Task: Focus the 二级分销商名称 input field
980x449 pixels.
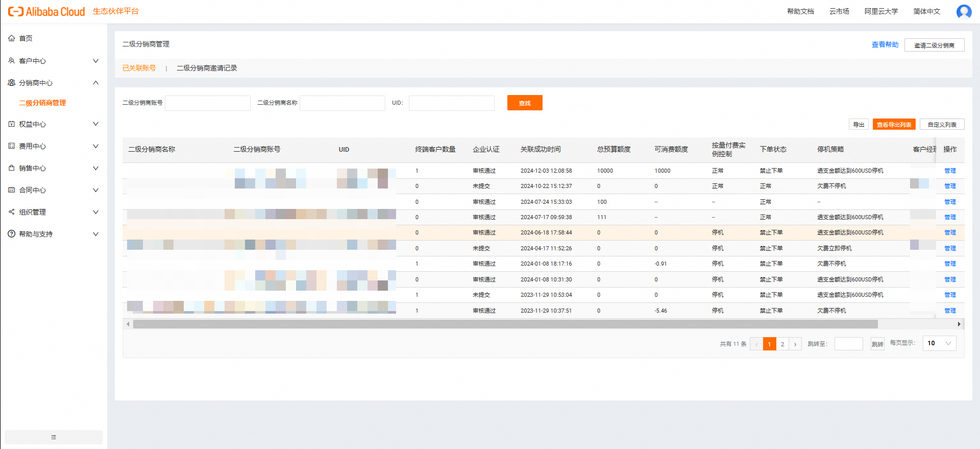Action: click(342, 103)
